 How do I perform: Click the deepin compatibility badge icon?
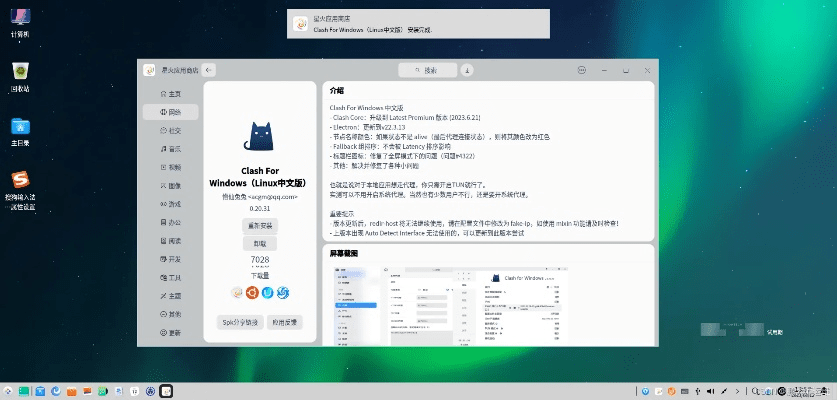click(x=283, y=293)
